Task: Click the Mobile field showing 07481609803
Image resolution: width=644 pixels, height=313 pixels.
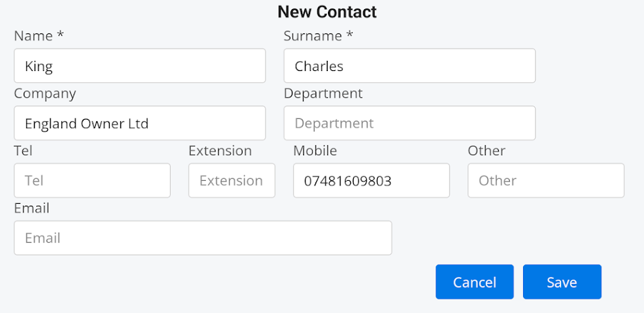Action: pos(371,180)
